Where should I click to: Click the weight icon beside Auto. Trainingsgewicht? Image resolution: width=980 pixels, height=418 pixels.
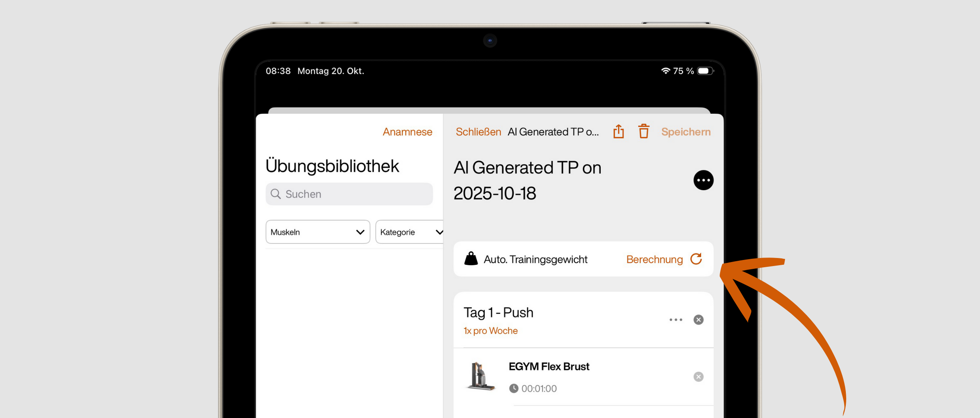click(471, 259)
